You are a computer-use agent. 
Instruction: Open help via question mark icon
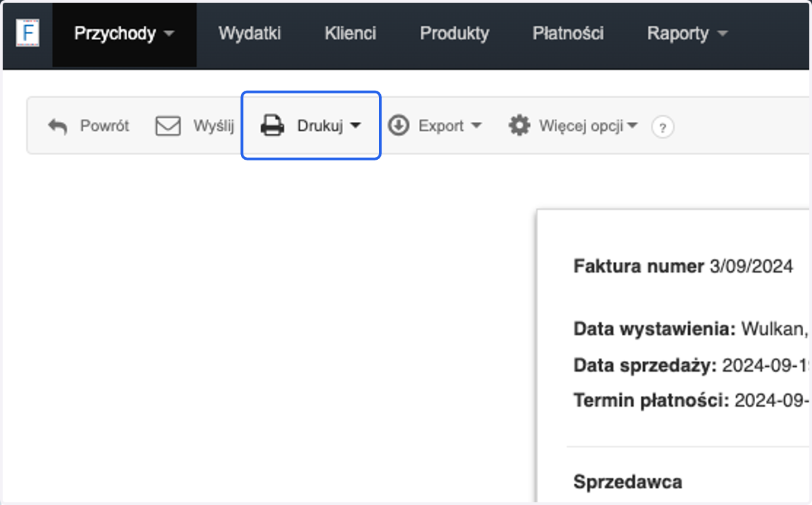(663, 127)
